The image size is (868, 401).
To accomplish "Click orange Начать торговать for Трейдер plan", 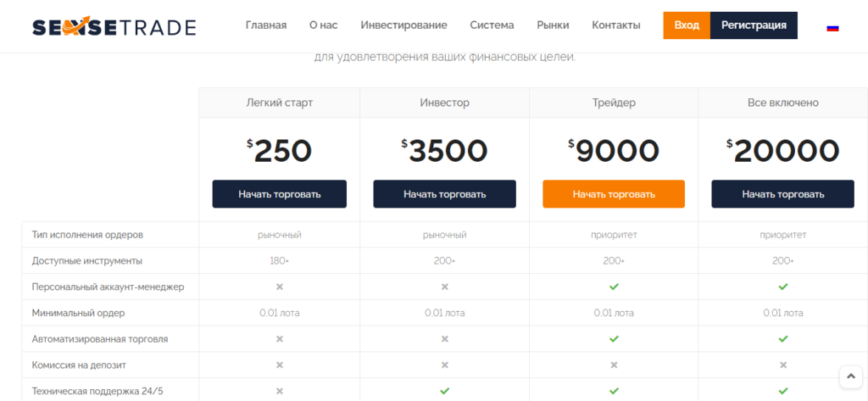I will tap(614, 194).
